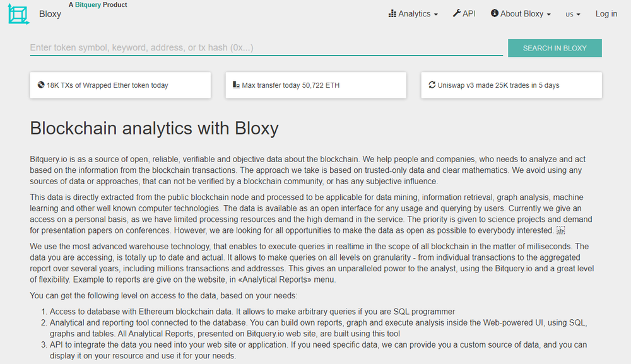
Task: Click the SEARCH IN BLOXY button
Action: click(555, 49)
